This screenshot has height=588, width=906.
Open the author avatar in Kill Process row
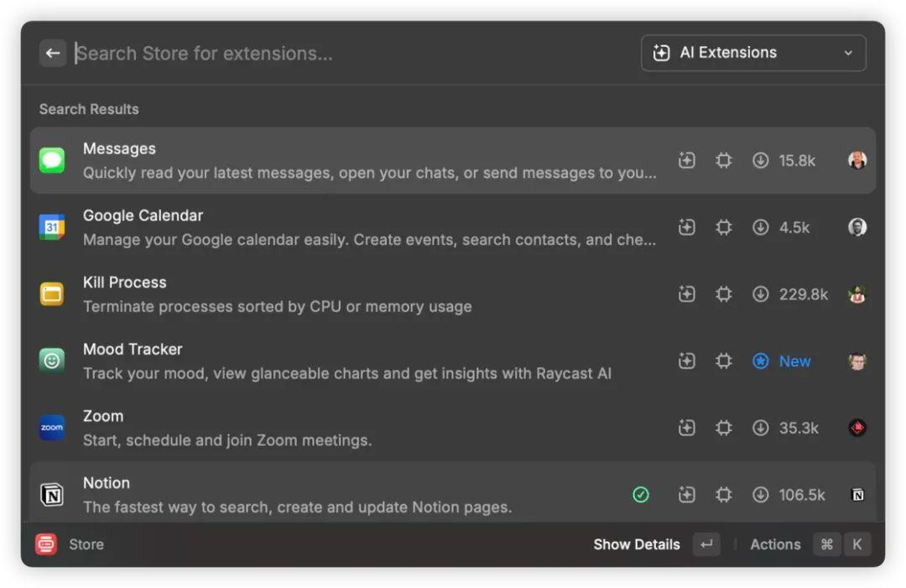click(x=857, y=294)
